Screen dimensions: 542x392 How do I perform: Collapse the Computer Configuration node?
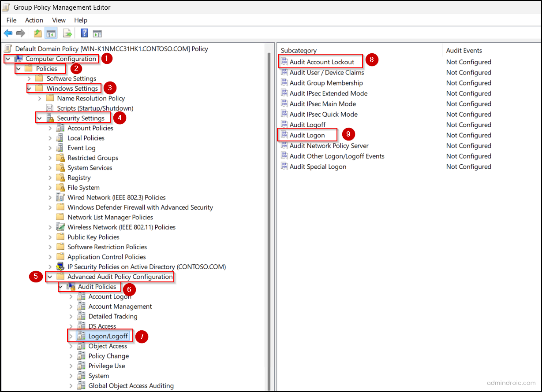[x=7, y=59]
